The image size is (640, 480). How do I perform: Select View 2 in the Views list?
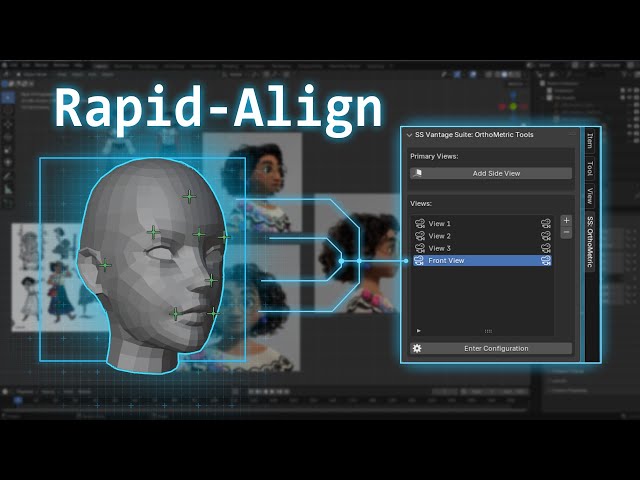pos(482,236)
